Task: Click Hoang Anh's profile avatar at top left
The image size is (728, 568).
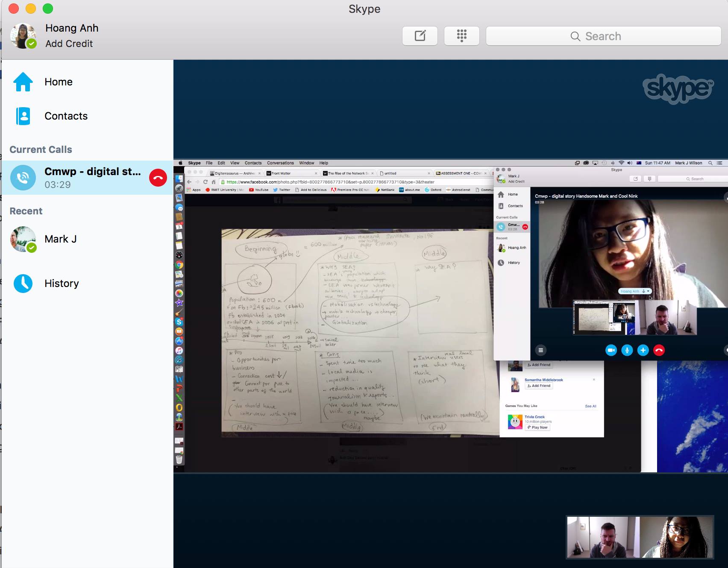Action: pos(23,36)
